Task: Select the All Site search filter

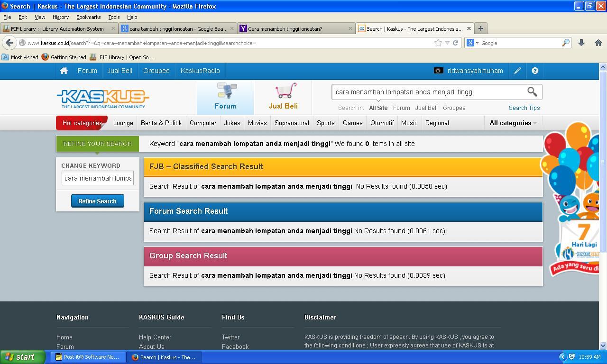Action: [x=378, y=108]
